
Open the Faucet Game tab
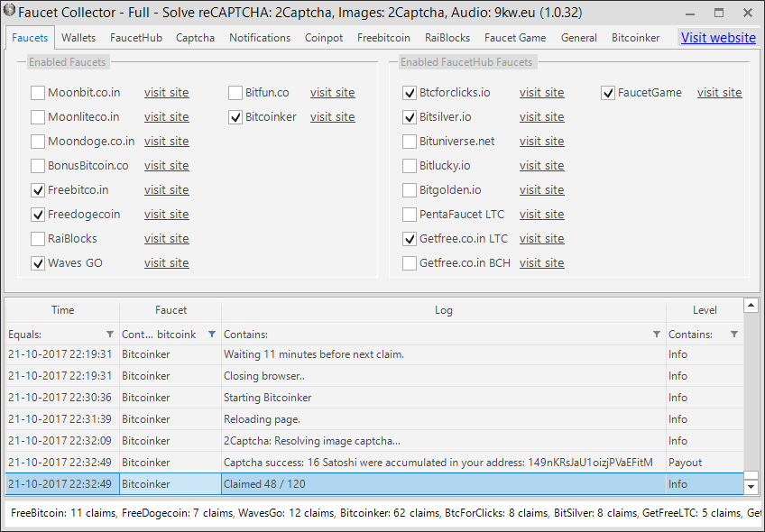tap(515, 38)
